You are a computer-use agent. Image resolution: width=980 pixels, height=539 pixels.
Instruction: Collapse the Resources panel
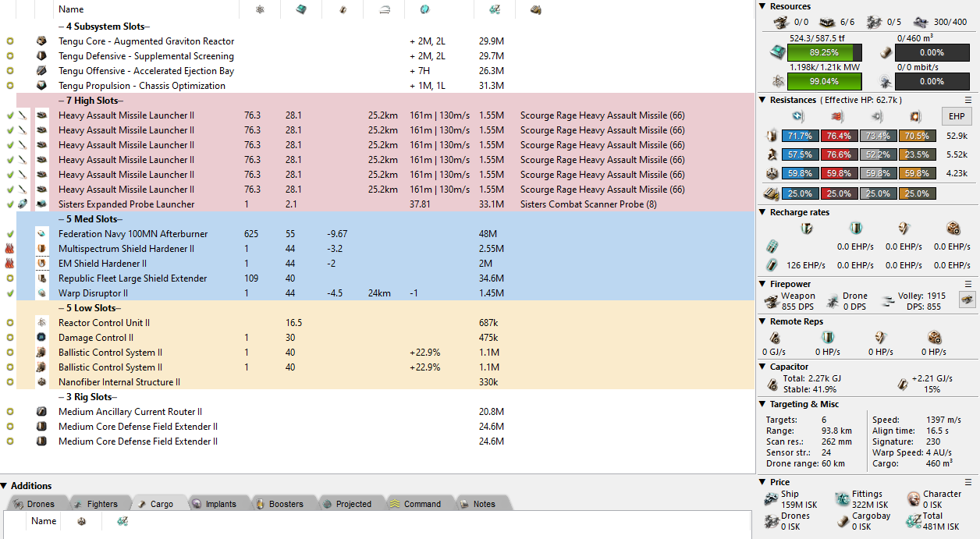(763, 6)
